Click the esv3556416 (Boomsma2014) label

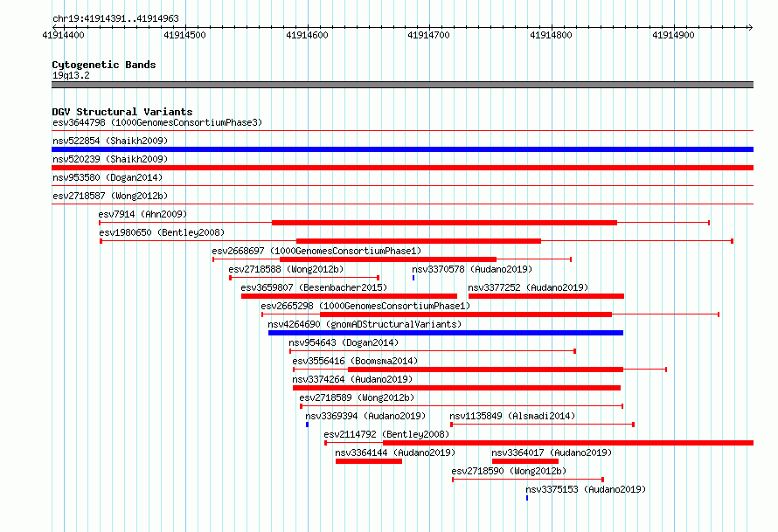pyautogui.click(x=355, y=361)
